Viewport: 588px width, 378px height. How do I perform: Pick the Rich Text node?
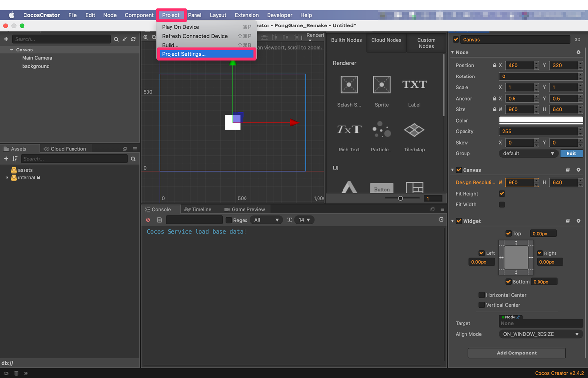click(349, 129)
